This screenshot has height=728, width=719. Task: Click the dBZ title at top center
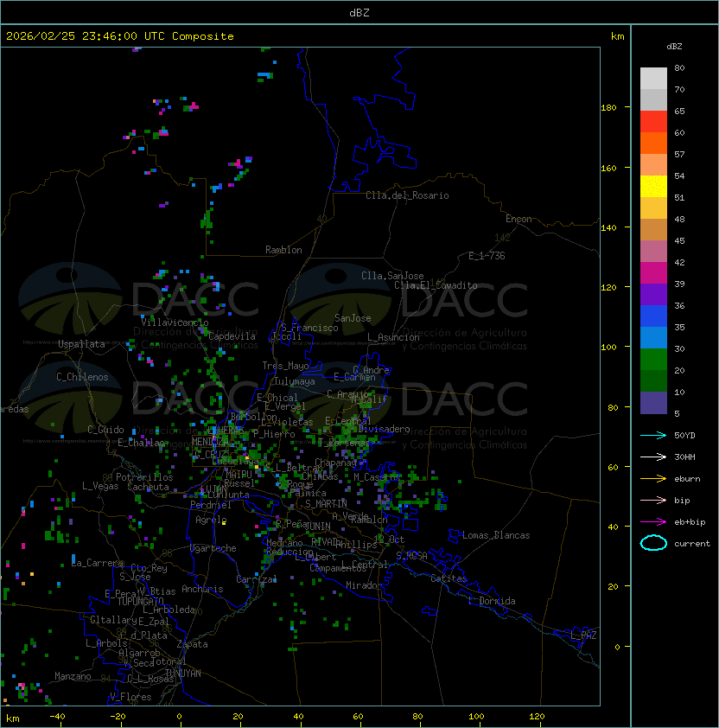(359, 12)
